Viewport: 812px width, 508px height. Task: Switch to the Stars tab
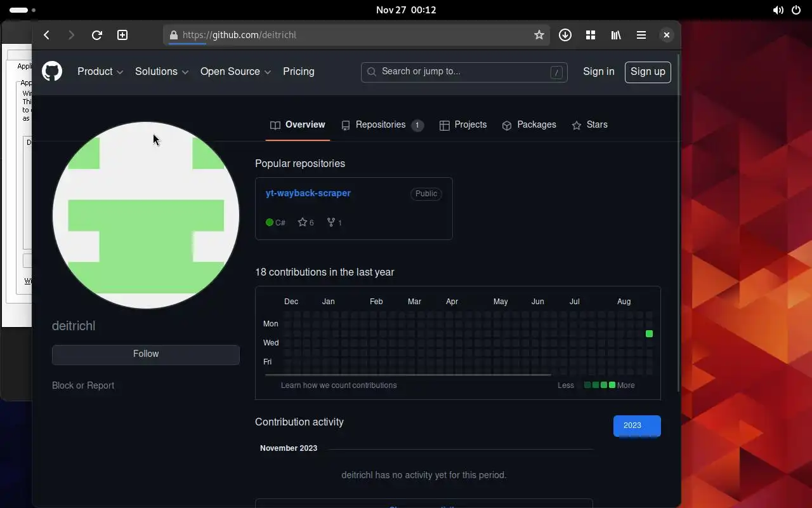pos(589,125)
